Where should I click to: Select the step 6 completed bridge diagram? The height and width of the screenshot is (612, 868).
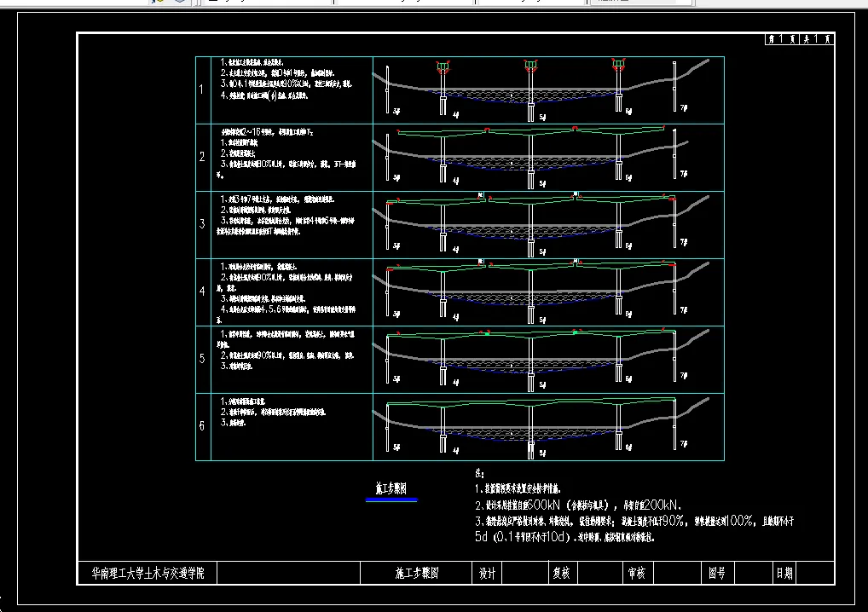click(x=548, y=427)
